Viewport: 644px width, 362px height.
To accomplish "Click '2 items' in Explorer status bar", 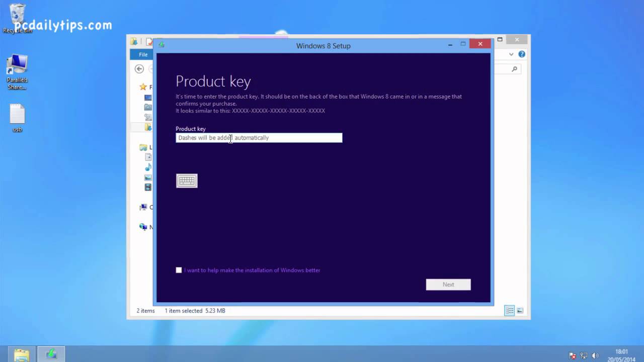I will pyautogui.click(x=145, y=311).
